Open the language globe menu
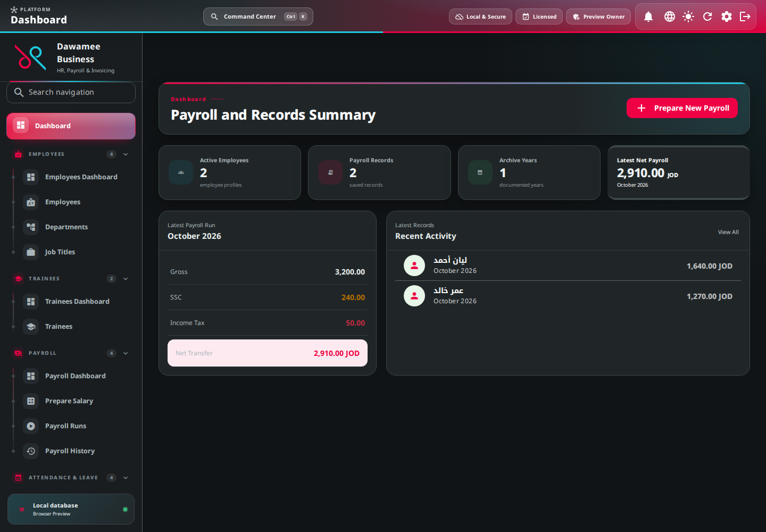 tap(670, 16)
